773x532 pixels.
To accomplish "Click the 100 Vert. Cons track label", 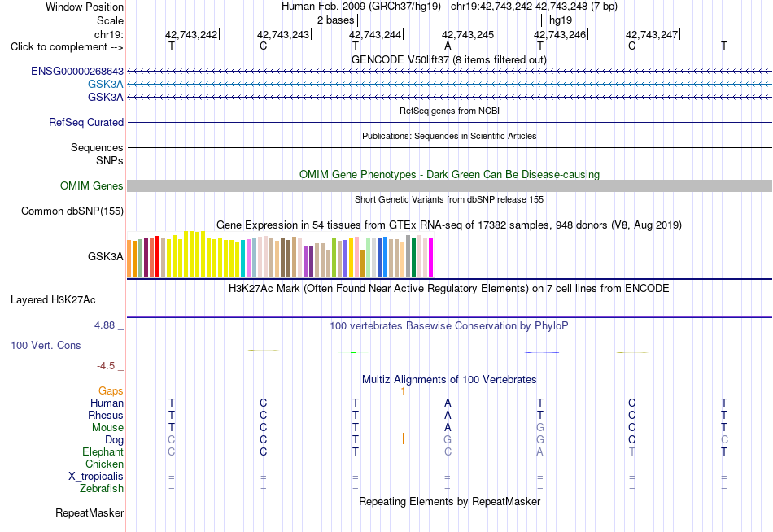I will (46, 345).
